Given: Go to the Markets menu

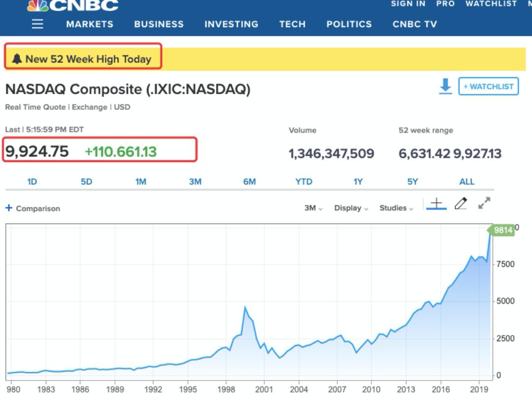Looking at the screenshot, I should click(x=90, y=24).
